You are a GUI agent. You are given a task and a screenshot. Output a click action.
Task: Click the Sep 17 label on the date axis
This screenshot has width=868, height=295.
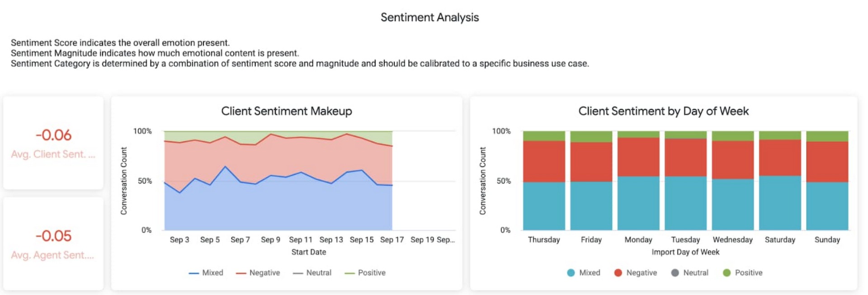click(x=392, y=240)
